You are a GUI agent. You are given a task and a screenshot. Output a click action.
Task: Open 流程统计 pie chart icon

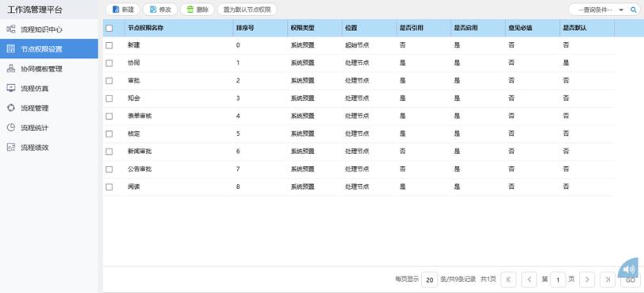(x=11, y=127)
